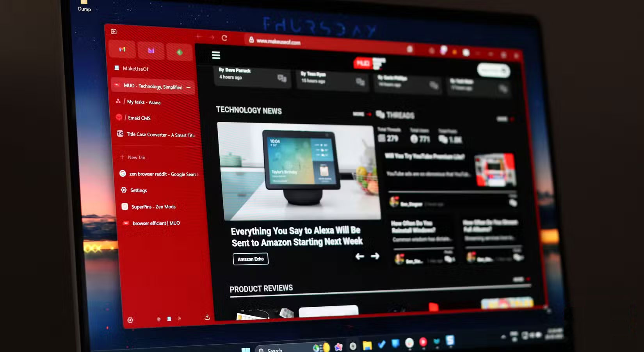The image size is (644, 352).
Task: Open comments on the 15 hours ago card
Action: (360, 82)
